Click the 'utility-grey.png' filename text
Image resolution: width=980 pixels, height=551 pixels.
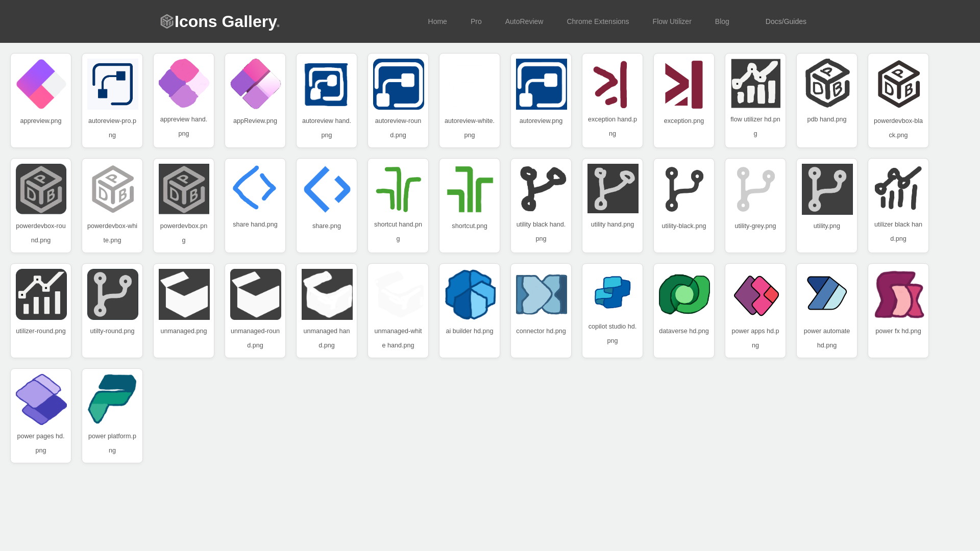coord(755,226)
